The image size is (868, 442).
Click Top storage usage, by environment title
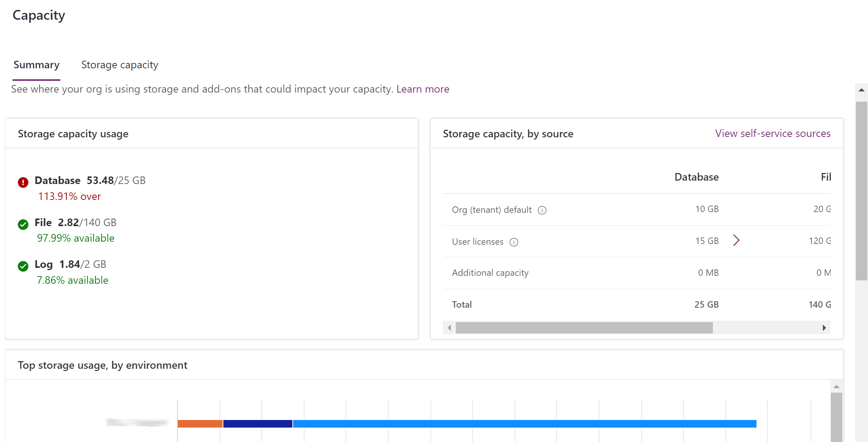tap(102, 365)
